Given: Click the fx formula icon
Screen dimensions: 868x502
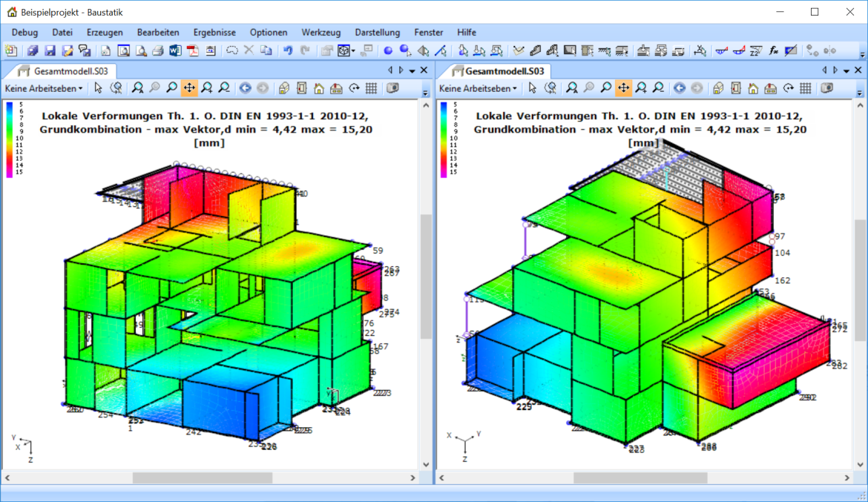Looking at the screenshot, I should tap(773, 51).
